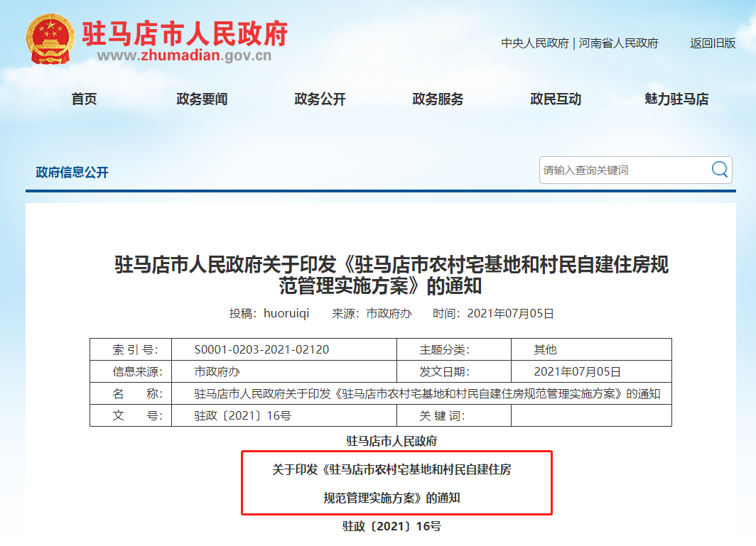756x546 pixels.
Task: Click the 发文日期 label cell
Action: tap(454, 371)
